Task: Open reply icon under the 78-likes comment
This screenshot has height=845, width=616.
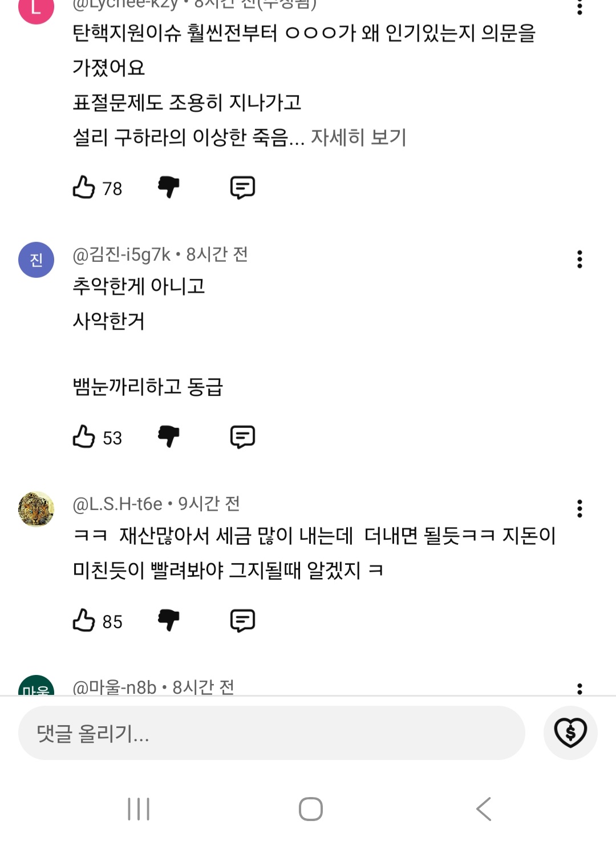Action: coord(242,188)
